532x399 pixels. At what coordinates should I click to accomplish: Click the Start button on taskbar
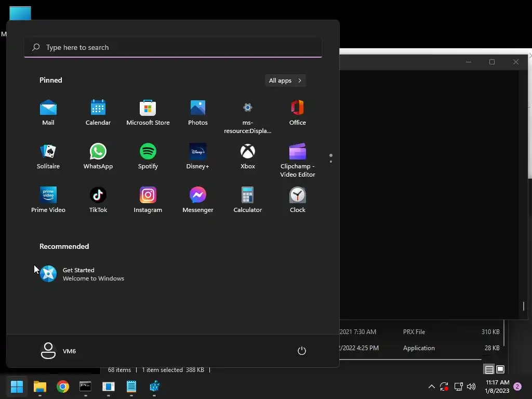coord(17,387)
